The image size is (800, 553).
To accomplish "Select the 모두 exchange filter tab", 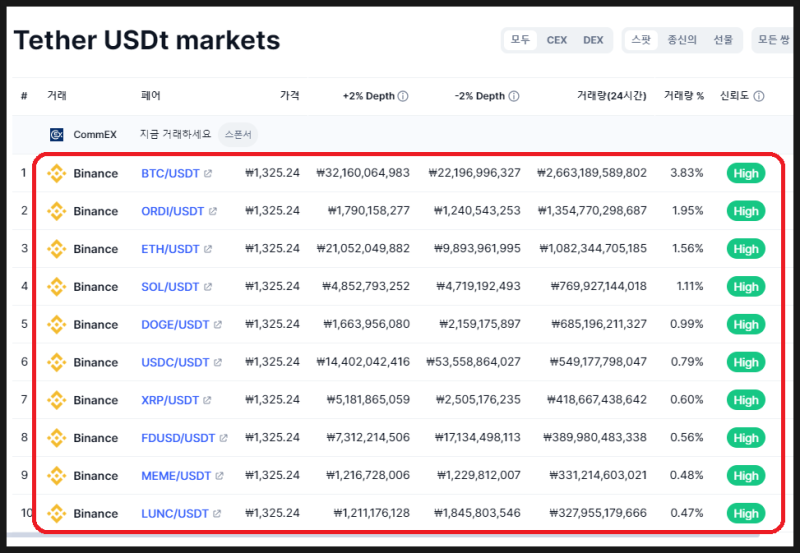I will click(520, 40).
